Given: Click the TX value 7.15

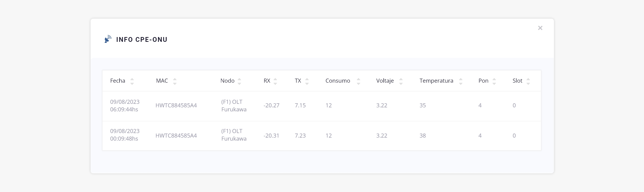Looking at the screenshot, I should tap(300, 105).
